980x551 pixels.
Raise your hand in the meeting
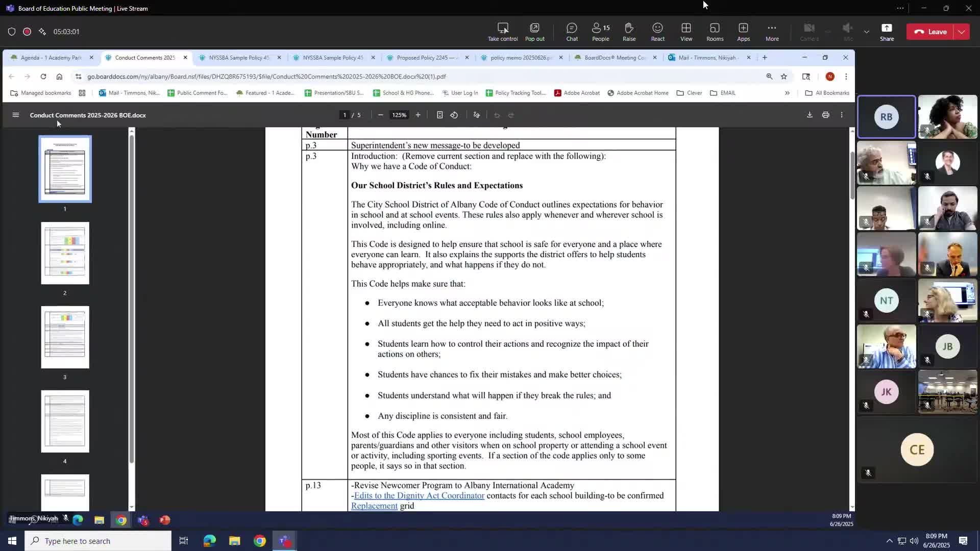coord(629,32)
